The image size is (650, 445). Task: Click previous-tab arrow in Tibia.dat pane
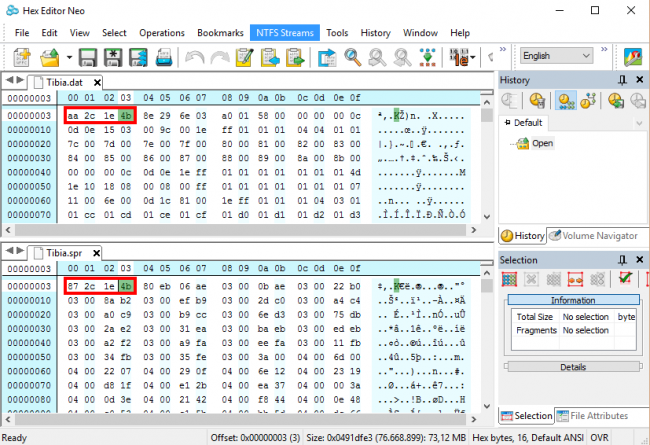(x=10, y=80)
